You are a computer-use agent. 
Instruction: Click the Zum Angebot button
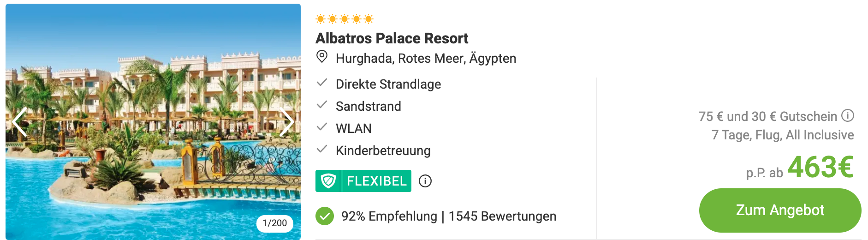click(x=780, y=210)
